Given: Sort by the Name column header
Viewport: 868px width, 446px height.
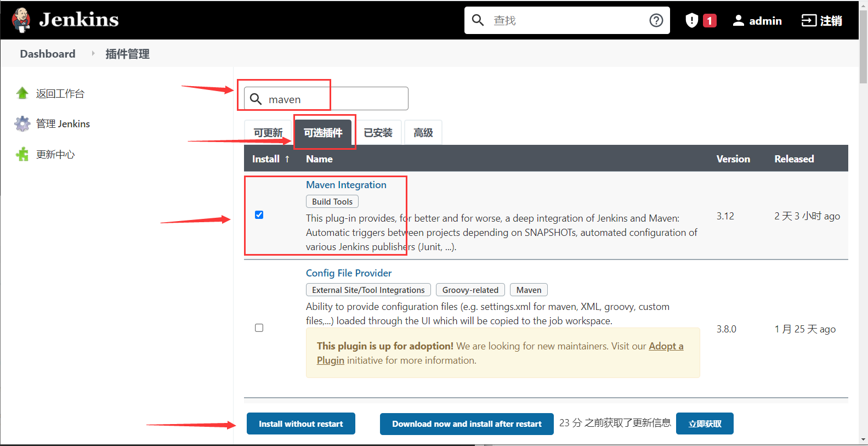Looking at the screenshot, I should point(319,159).
